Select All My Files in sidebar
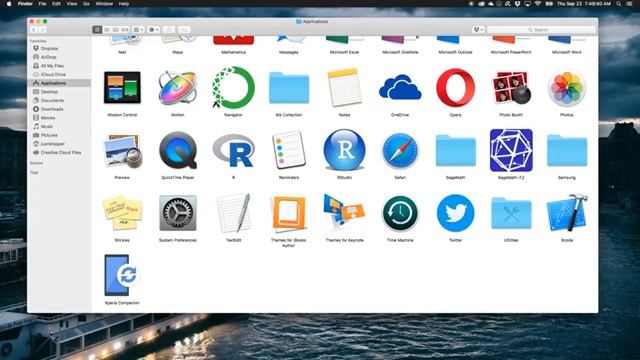The width and height of the screenshot is (640, 360). [x=52, y=66]
